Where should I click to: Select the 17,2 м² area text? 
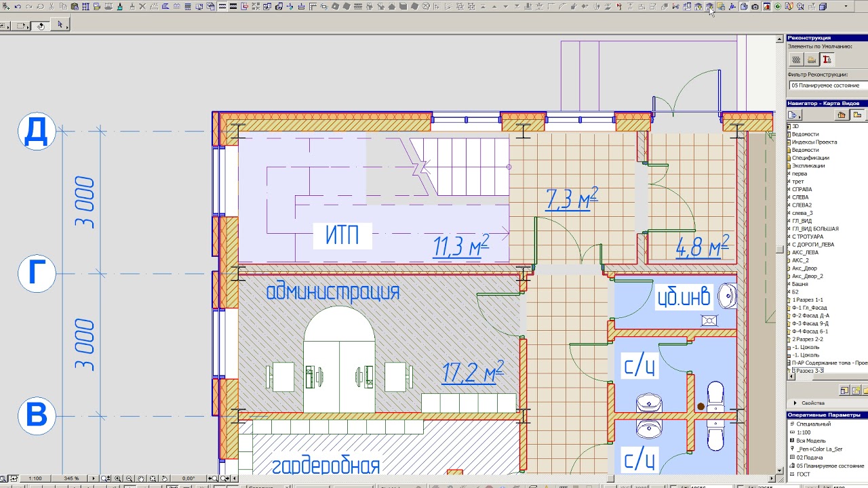pos(473,371)
